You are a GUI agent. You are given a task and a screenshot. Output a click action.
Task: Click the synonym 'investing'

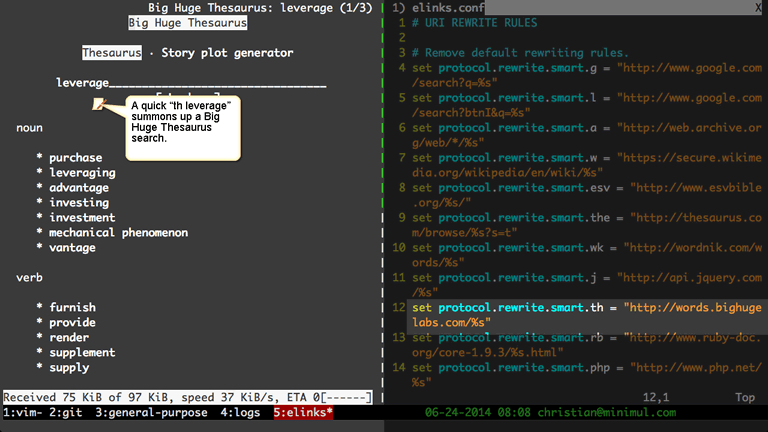[x=79, y=203]
